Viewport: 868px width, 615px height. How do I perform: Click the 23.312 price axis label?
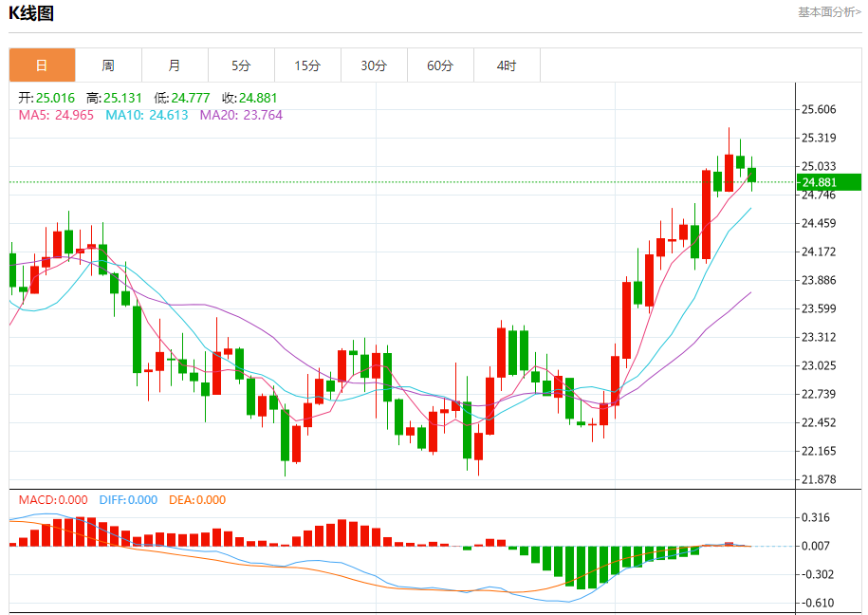pos(819,337)
